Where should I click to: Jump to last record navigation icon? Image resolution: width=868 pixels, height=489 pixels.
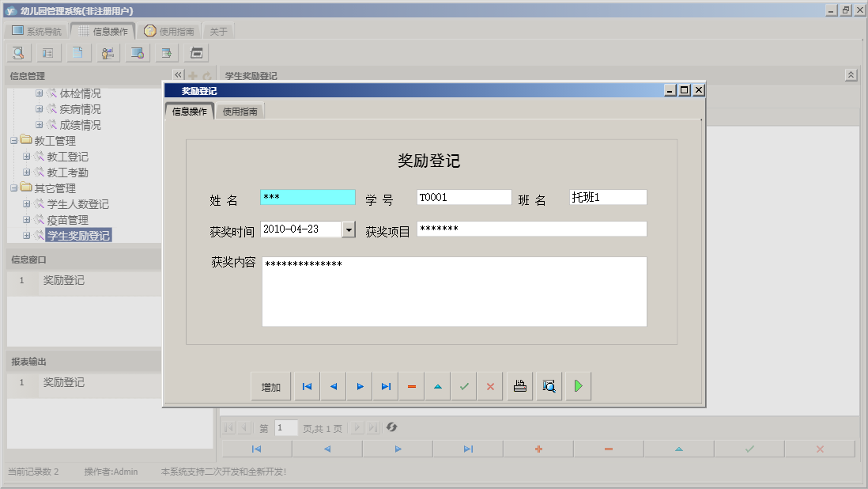point(385,386)
